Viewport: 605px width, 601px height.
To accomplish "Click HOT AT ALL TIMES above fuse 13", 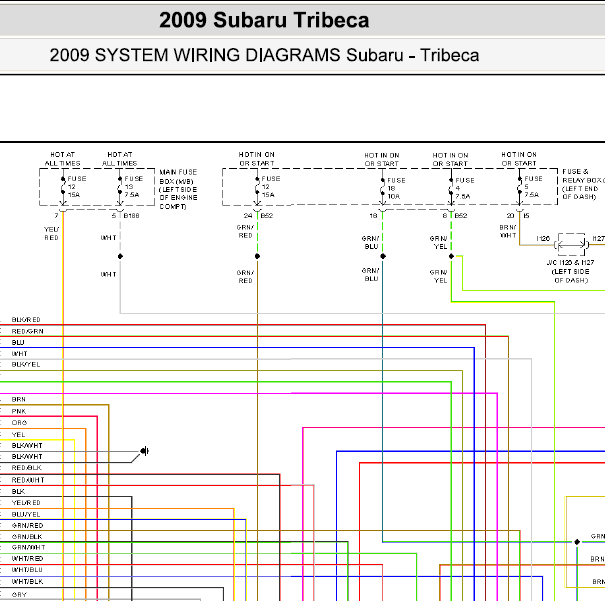I will 120,159.
